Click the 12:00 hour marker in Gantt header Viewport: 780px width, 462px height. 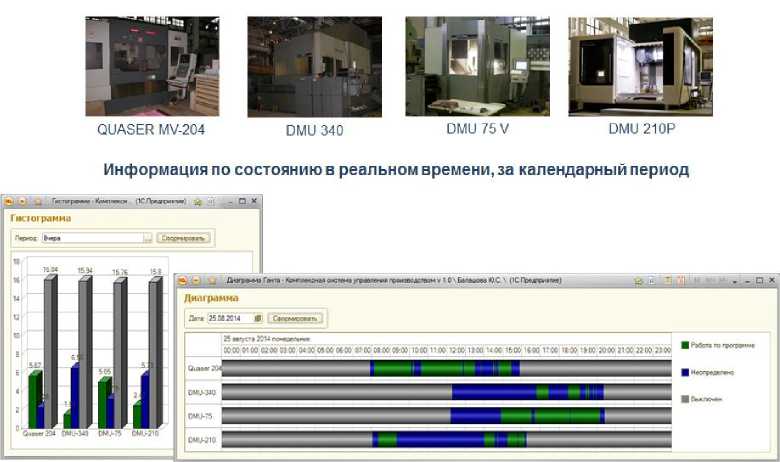coord(456,350)
